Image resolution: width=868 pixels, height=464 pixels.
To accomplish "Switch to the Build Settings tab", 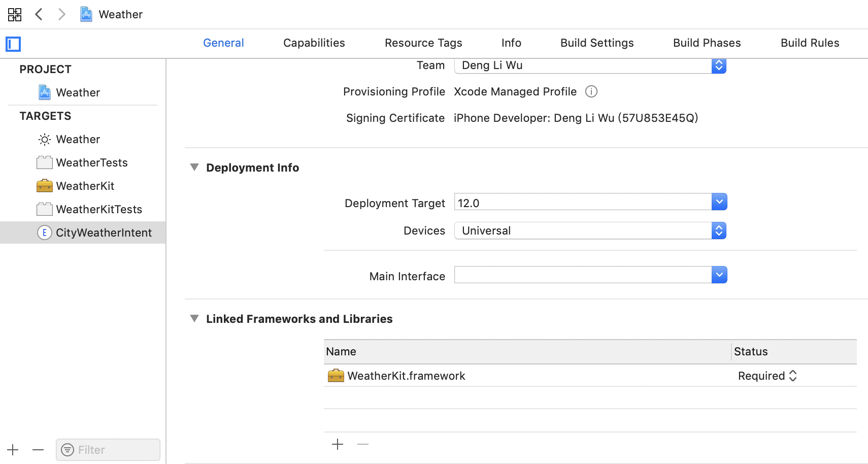I will (597, 43).
